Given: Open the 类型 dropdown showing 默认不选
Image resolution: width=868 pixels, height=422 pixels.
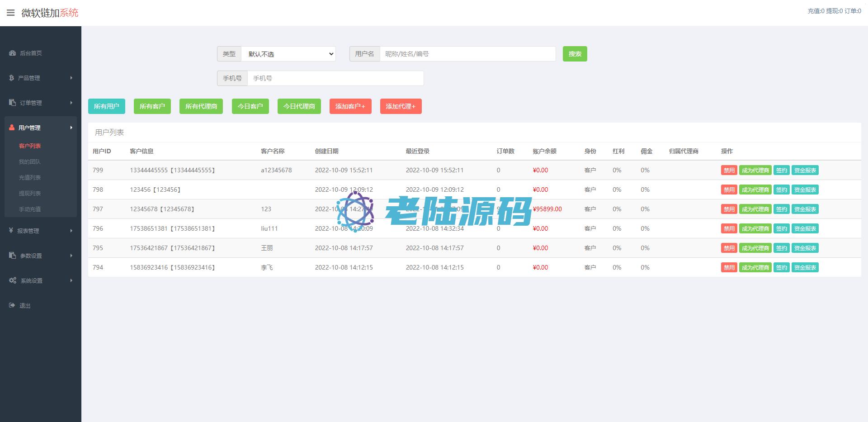Looking at the screenshot, I should pos(288,54).
